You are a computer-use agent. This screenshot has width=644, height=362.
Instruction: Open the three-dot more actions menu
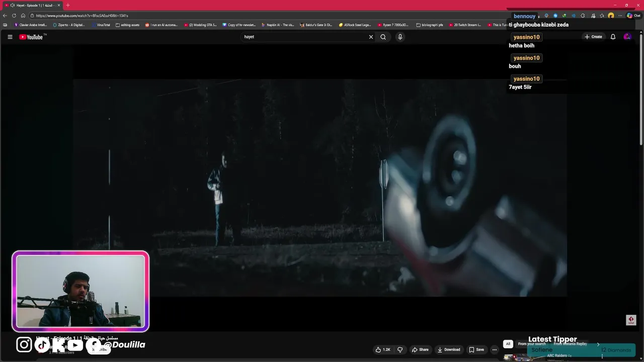(495, 349)
